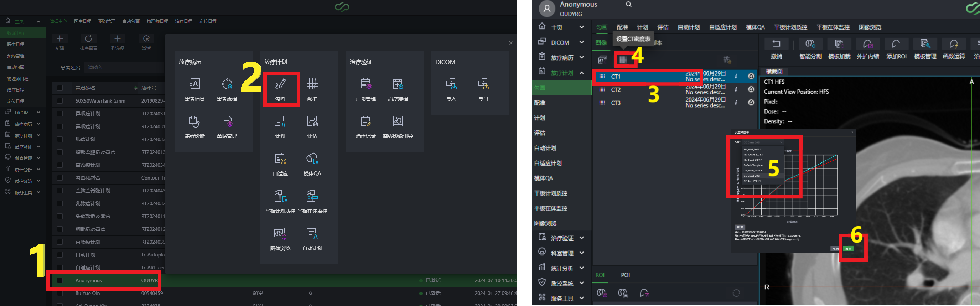
Task: Click the DICOM 导入 import icon
Action: [451, 89]
